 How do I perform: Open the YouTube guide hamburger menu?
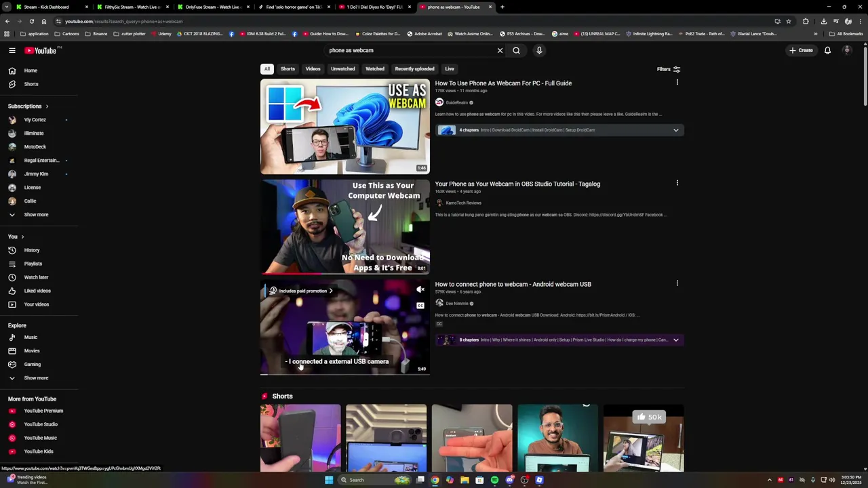(x=12, y=50)
